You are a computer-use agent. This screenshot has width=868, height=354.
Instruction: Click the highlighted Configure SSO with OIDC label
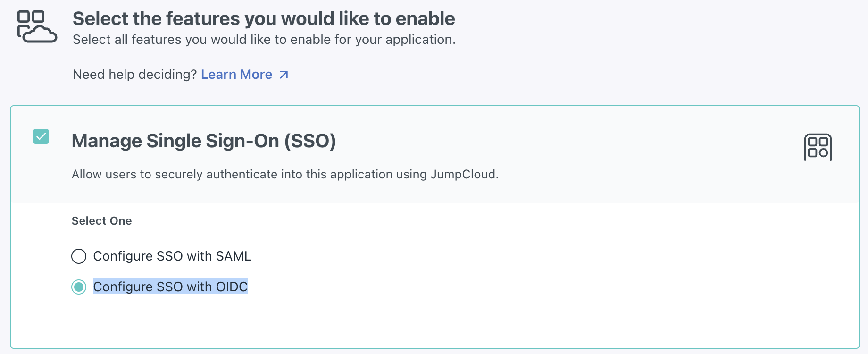click(170, 287)
